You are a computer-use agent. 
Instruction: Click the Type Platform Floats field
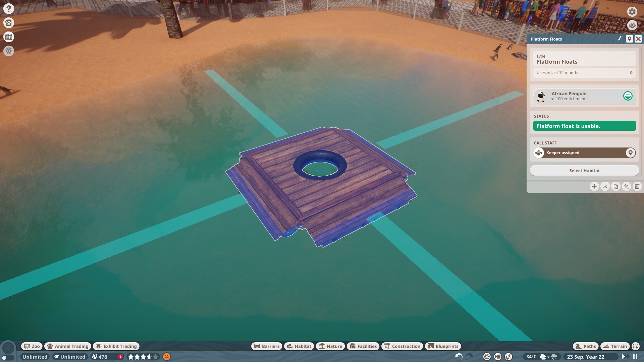coord(584,59)
